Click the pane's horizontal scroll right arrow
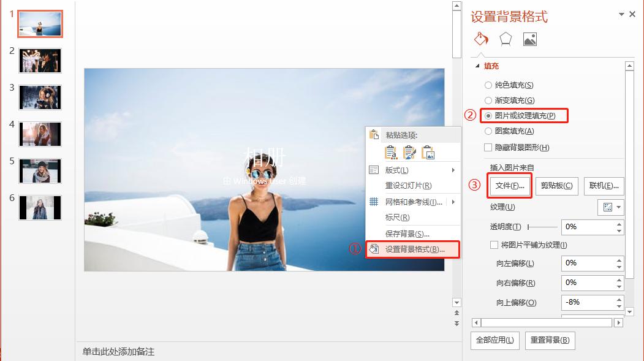Screen dimensions: 644x361 click(x=618, y=323)
